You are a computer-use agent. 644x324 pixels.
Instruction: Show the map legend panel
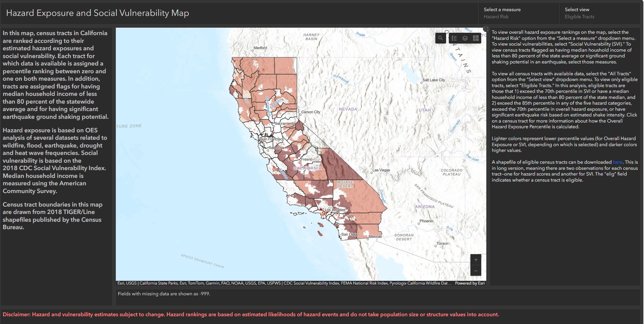pyautogui.click(x=454, y=38)
